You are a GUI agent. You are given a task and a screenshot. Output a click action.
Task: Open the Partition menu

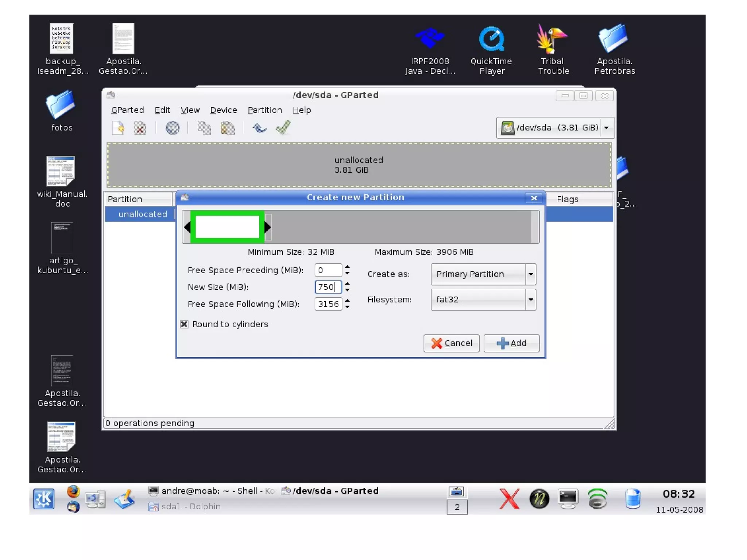click(x=264, y=110)
